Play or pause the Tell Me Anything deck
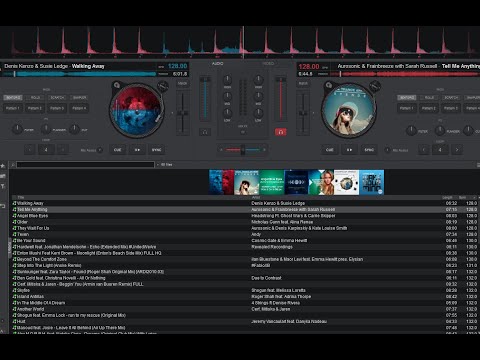The width and height of the screenshot is (480, 360). point(349,150)
